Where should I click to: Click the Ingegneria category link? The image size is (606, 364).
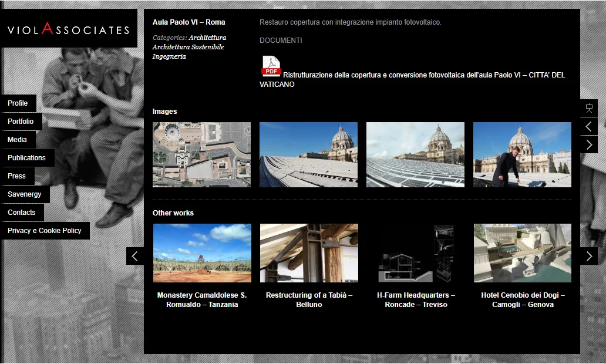click(x=169, y=56)
